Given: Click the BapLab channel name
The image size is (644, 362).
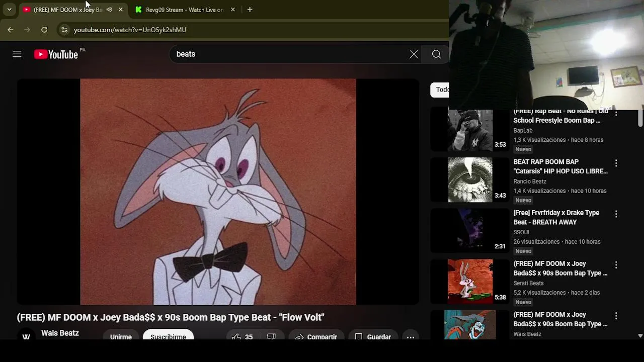Looking at the screenshot, I should (523, 131).
